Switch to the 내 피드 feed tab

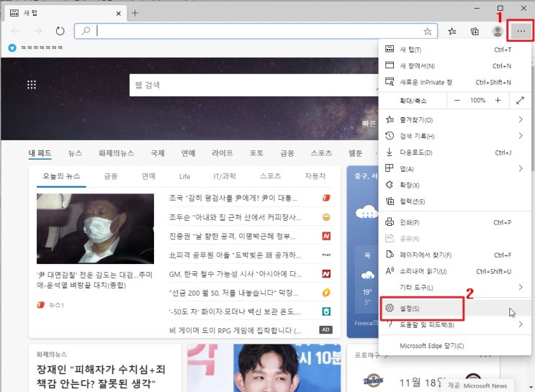(40, 153)
